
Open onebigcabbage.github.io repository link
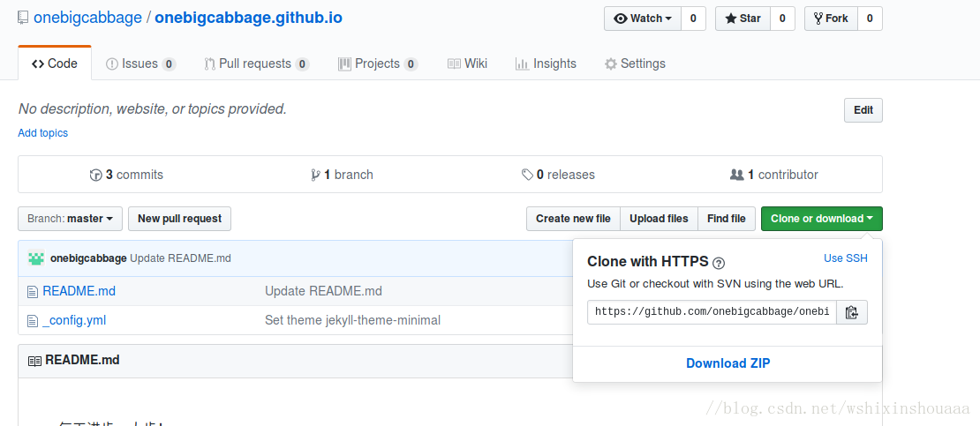[x=248, y=18]
